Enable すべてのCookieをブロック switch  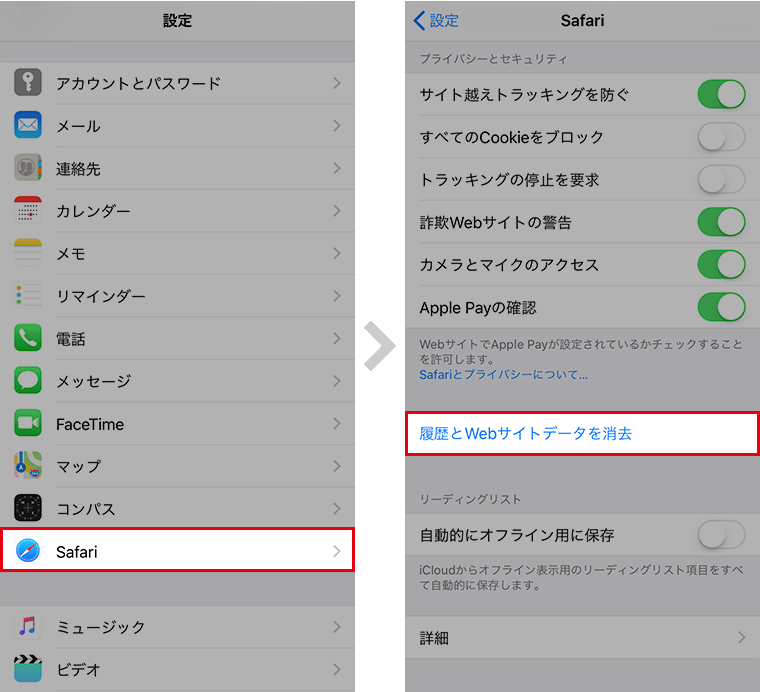tap(721, 137)
